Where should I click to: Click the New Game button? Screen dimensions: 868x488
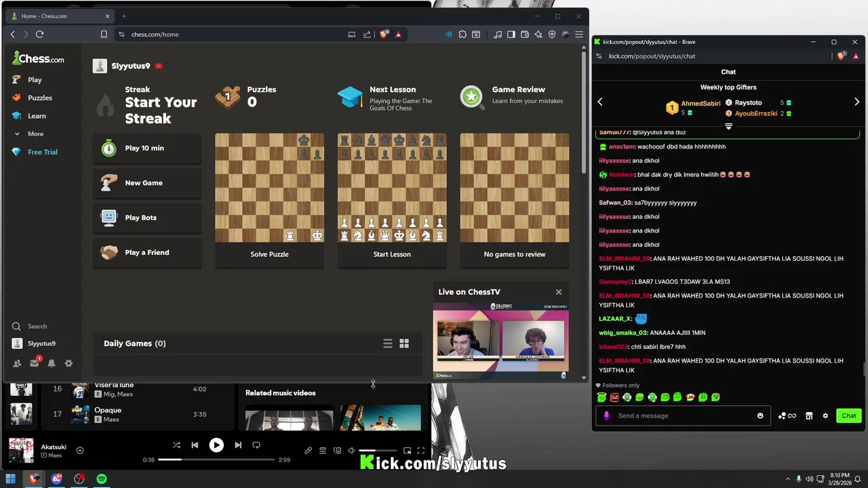click(147, 183)
